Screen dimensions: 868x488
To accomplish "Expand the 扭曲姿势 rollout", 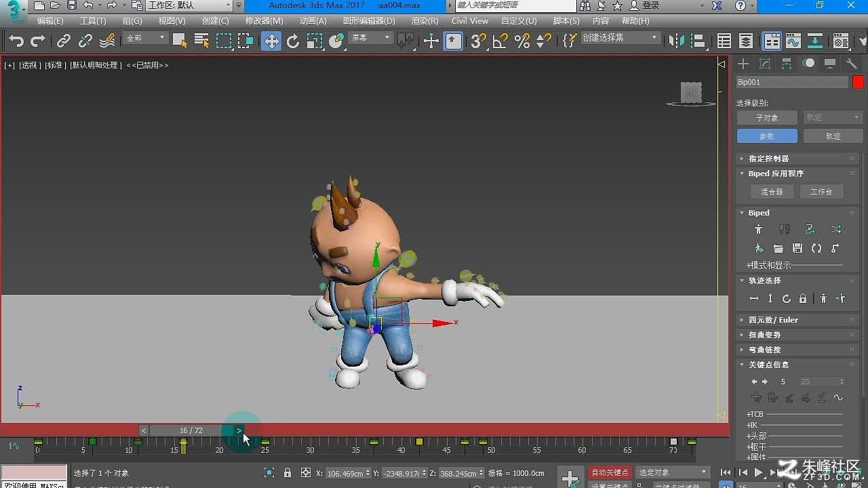I will tap(797, 335).
